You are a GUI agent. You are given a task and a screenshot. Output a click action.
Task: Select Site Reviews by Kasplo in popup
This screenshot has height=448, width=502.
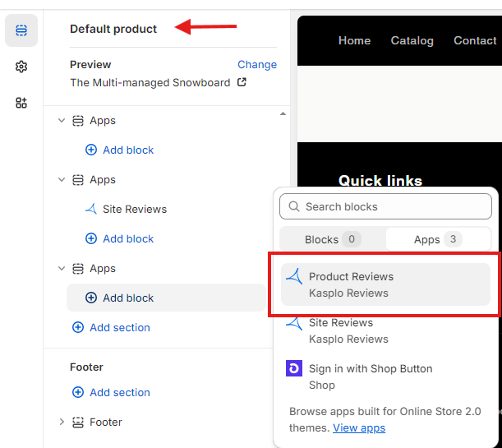[385, 330]
